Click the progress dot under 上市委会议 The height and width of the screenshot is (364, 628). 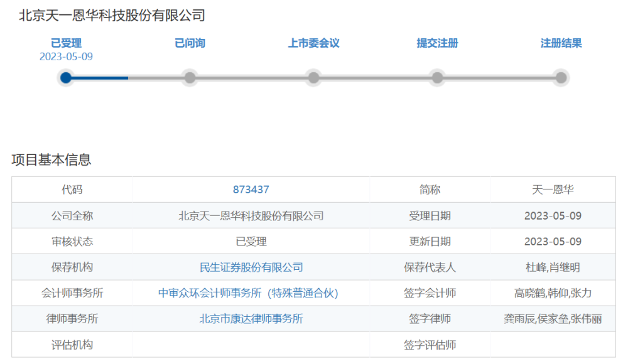(313, 78)
